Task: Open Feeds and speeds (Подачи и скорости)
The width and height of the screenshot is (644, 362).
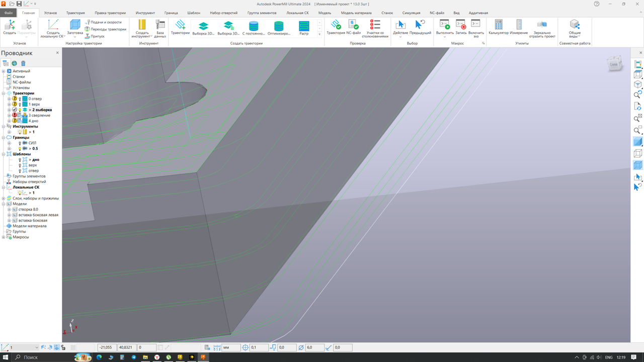Action: coord(103,22)
